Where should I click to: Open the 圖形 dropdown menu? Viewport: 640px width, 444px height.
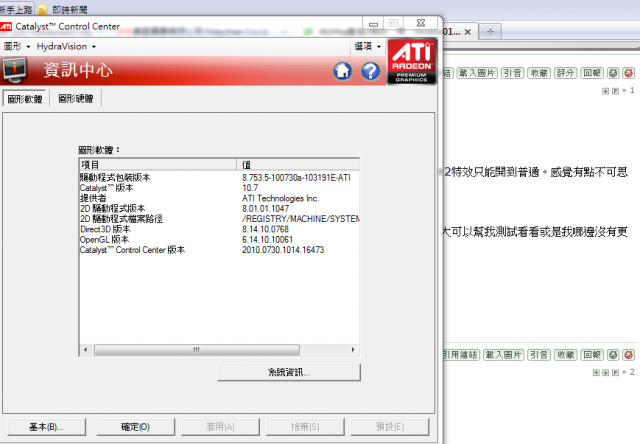(17, 47)
